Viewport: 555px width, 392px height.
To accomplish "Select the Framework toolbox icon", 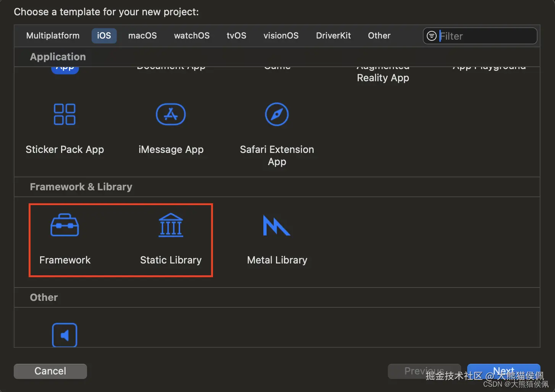I will pyautogui.click(x=65, y=225).
